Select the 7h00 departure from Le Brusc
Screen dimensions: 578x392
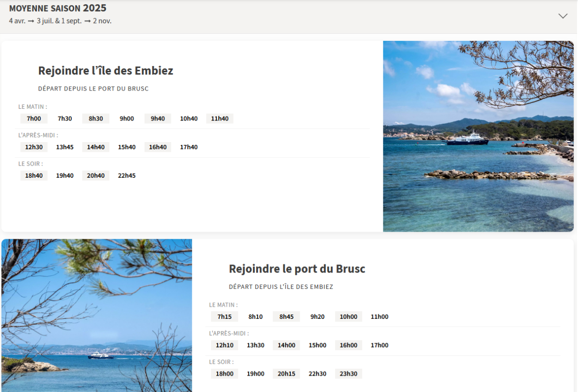(x=34, y=118)
